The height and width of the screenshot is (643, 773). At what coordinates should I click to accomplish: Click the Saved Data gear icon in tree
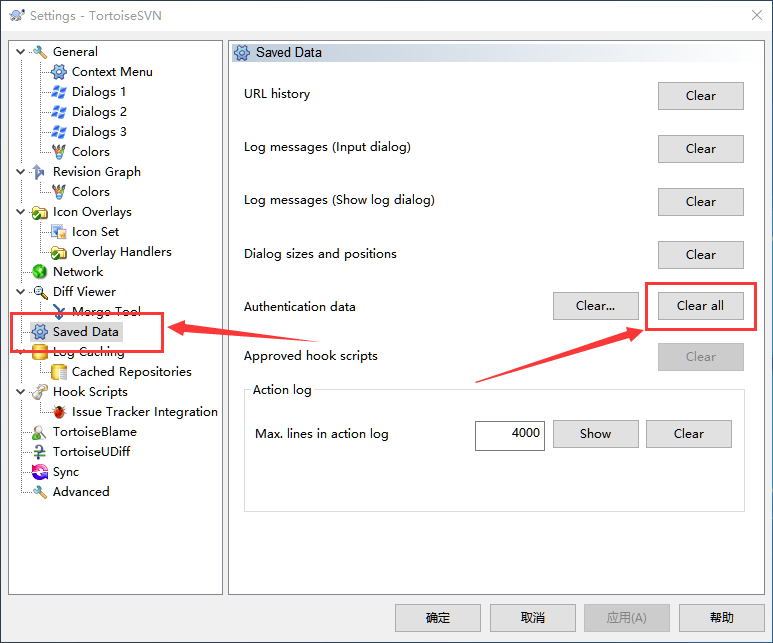pos(39,332)
